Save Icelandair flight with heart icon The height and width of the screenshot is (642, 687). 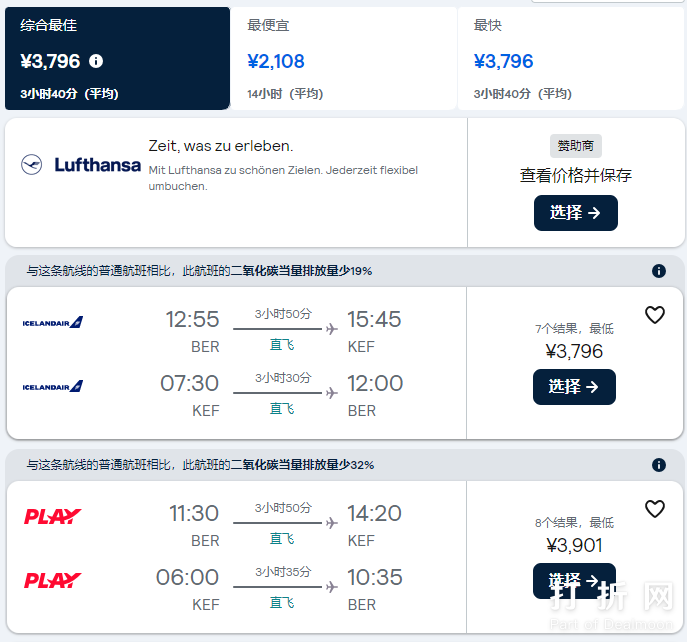pos(655,315)
